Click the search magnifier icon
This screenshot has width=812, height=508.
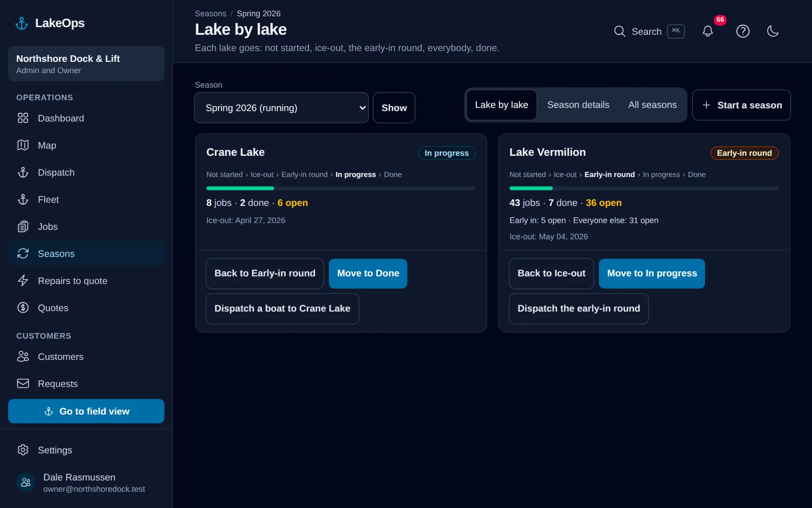(620, 31)
